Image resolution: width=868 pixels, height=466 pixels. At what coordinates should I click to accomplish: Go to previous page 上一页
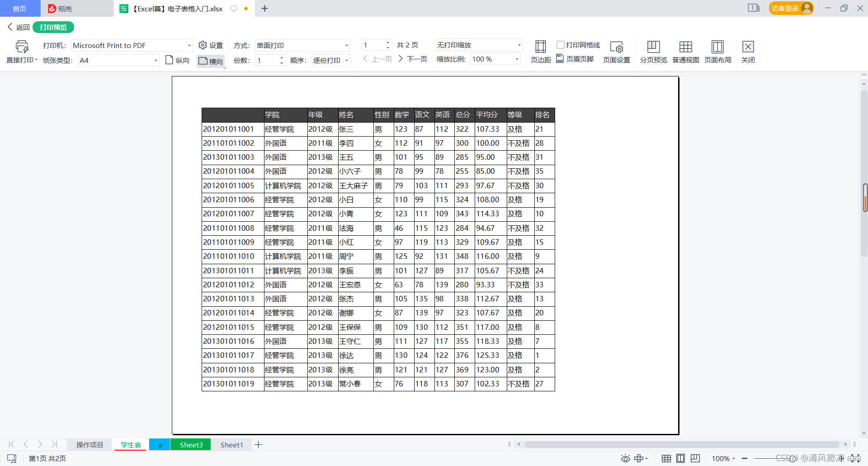click(x=377, y=59)
